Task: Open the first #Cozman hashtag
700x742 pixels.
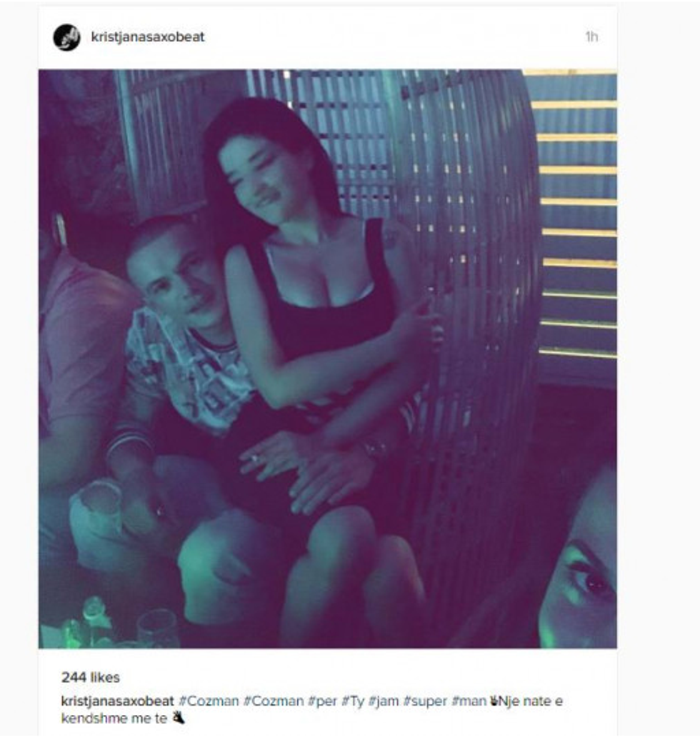Action: pyautogui.click(x=209, y=701)
